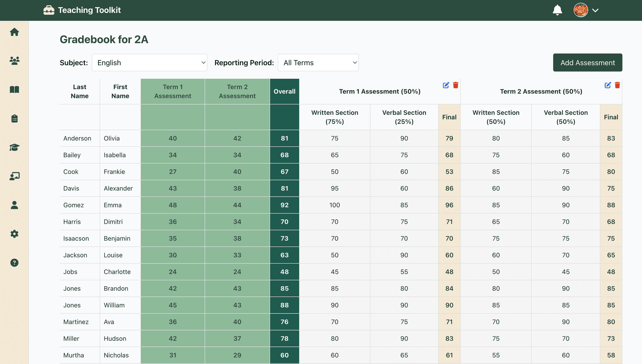
Task: Open the Subject dropdown showing English
Action: coord(150,63)
